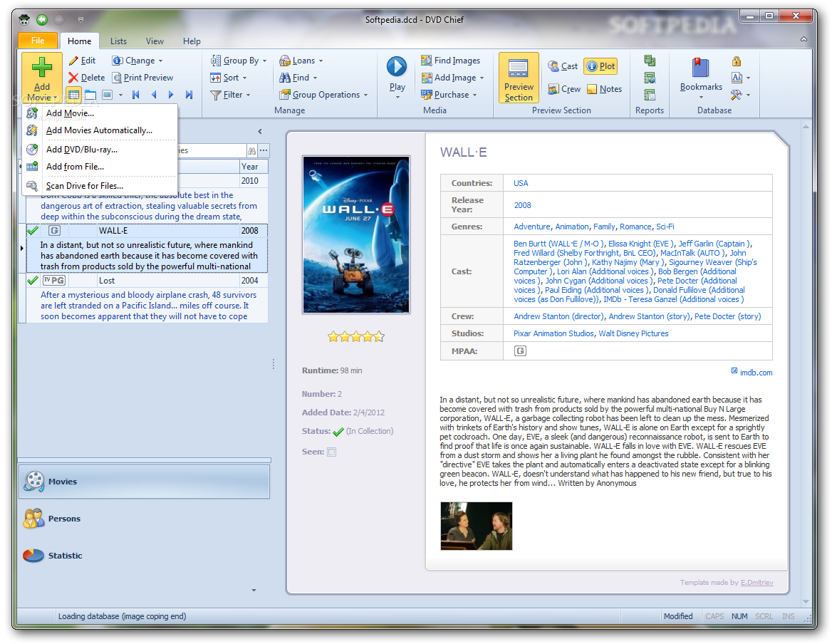Expand the Change dropdown

point(137,61)
